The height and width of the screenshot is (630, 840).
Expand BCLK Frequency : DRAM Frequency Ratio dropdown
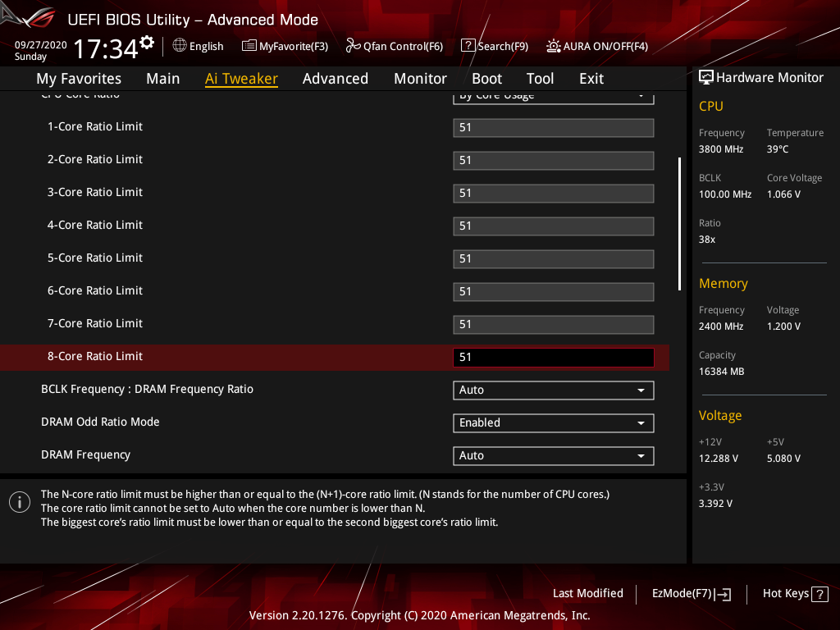click(554, 390)
